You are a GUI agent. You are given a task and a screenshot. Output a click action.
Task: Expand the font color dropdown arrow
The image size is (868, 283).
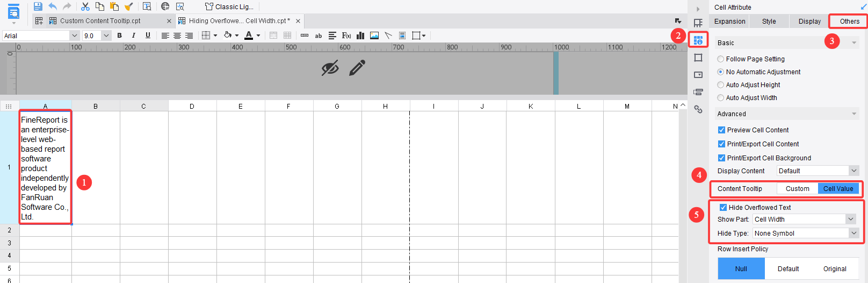point(258,36)
